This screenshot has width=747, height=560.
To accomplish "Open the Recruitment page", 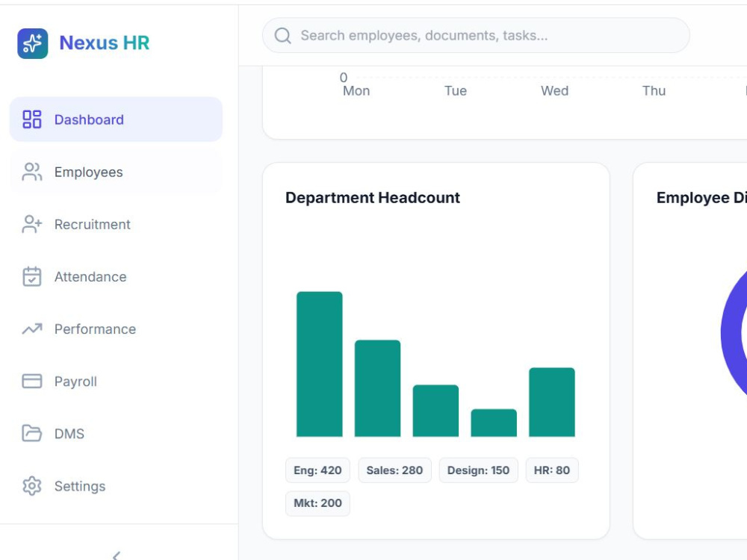I will pyautogui.click(x=116, y=224).
